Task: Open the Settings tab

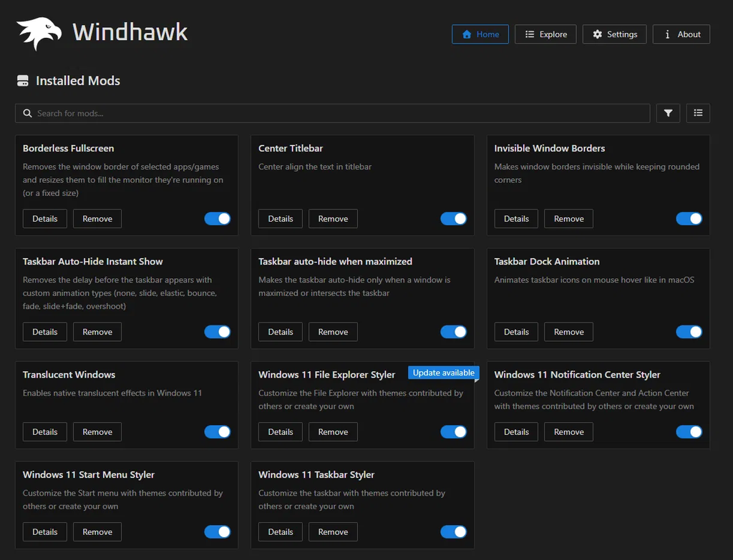Action: [614, 34]
